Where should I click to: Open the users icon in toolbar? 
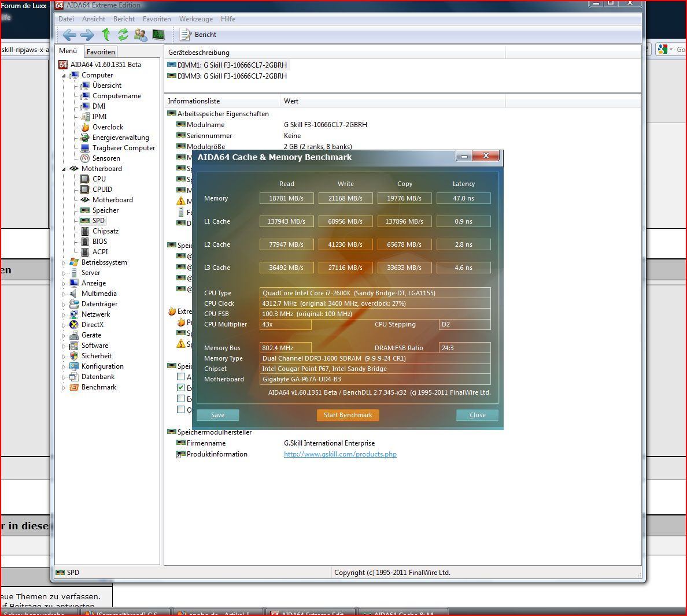tap(141, 35)
